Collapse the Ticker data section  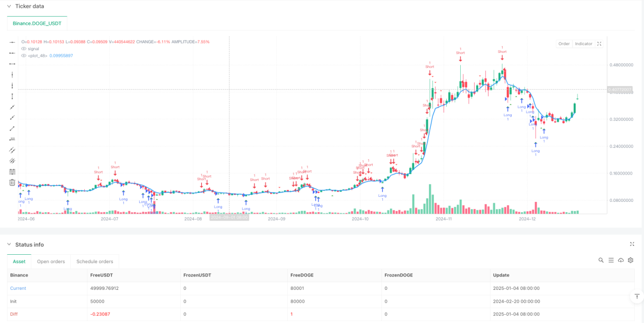pyautogui.click(x=9, y=6)
